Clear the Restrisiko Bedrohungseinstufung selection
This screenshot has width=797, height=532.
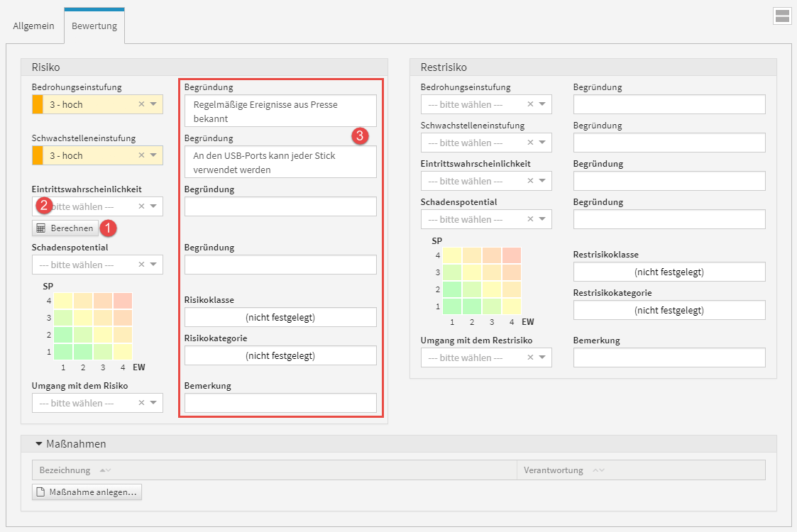[x=530, y=104]
